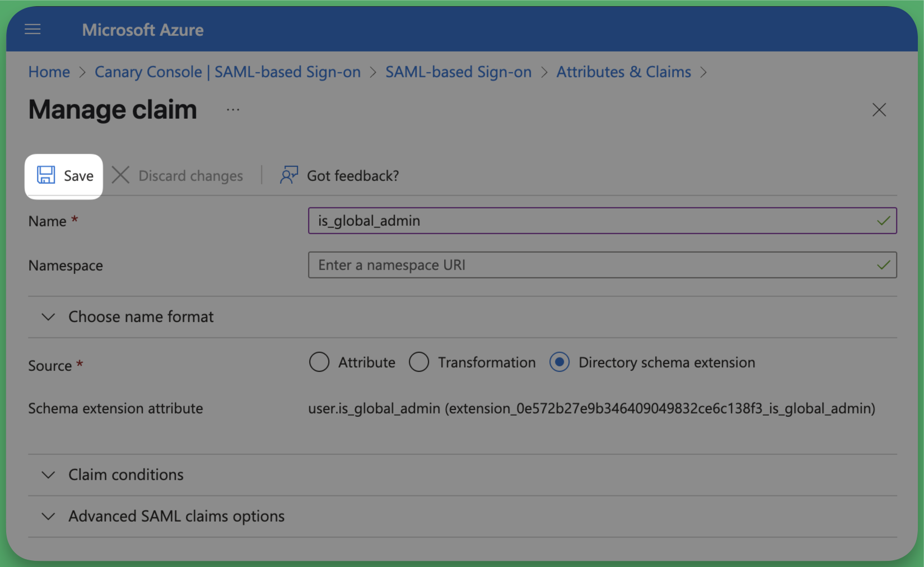Click the Save button label
The width and height of the screenshot is (924, 567).
coord(78,176)
